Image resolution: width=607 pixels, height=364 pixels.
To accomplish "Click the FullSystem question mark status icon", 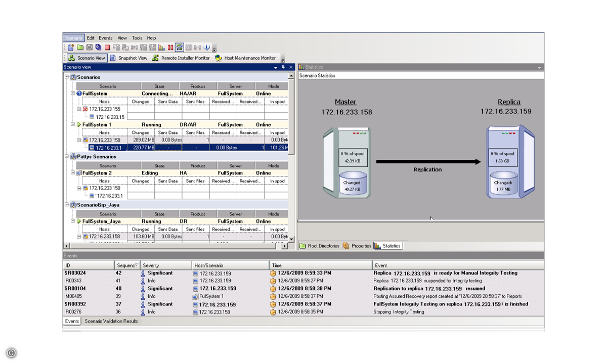I will click(79, 94).
